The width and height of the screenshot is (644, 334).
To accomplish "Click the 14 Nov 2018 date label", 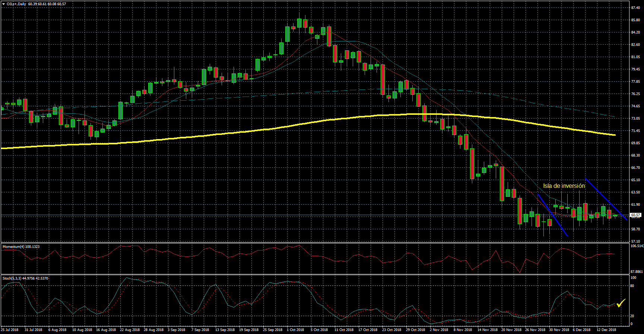I will click(x=487, y=330).
